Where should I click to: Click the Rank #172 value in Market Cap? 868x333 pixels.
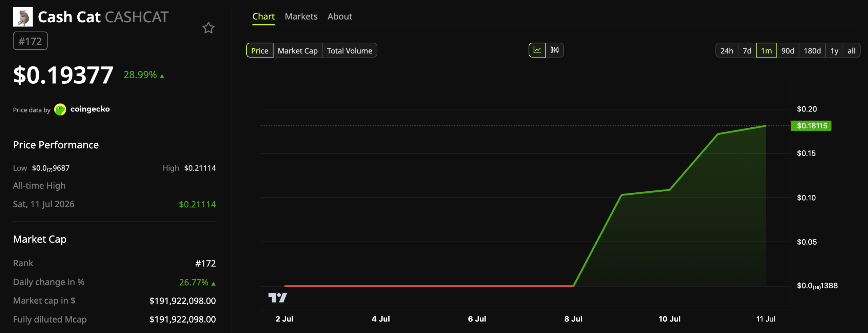click(205, 264)
